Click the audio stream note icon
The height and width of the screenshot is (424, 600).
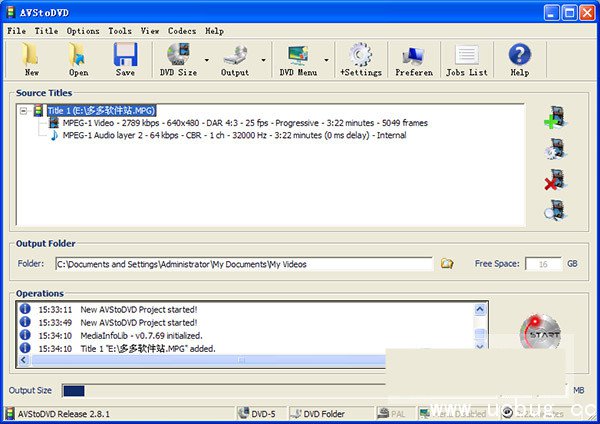coord(54,135)
